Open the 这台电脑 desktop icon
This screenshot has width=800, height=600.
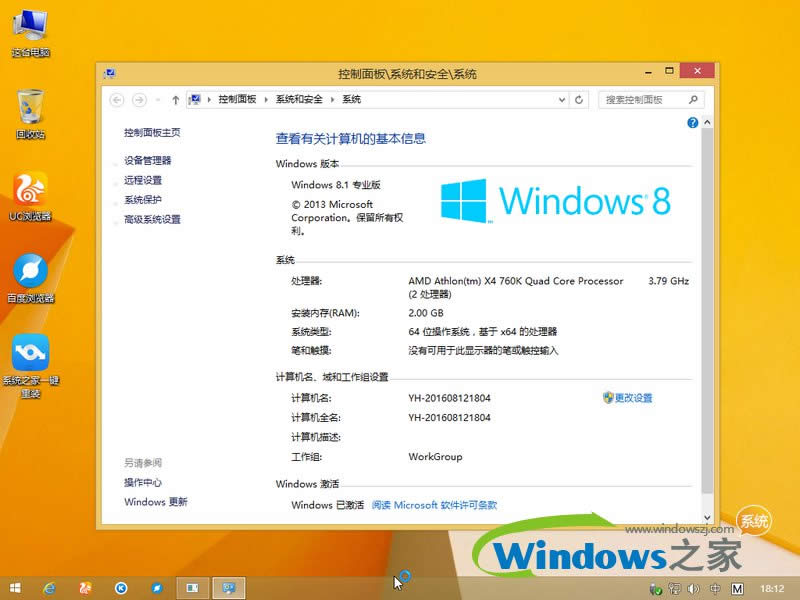[x=31, y=33]
